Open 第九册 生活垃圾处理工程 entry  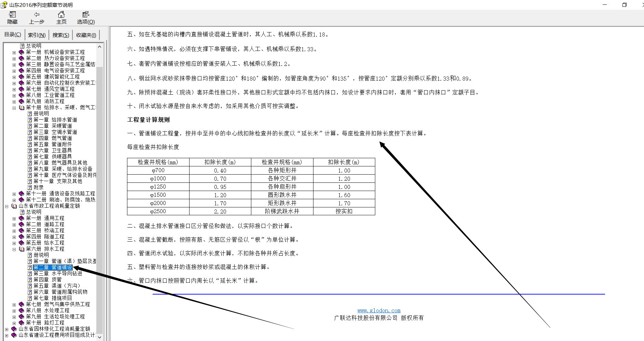[x=55, y=316]
